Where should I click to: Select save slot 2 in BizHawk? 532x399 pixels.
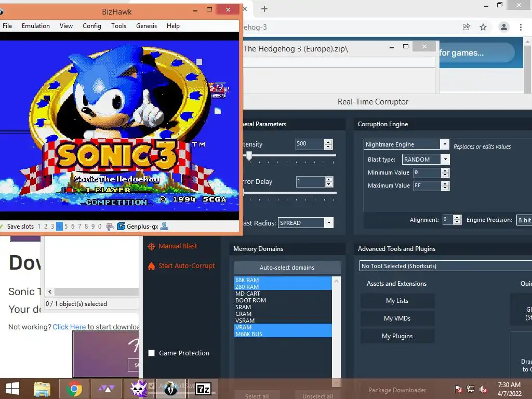coord(46,227)
